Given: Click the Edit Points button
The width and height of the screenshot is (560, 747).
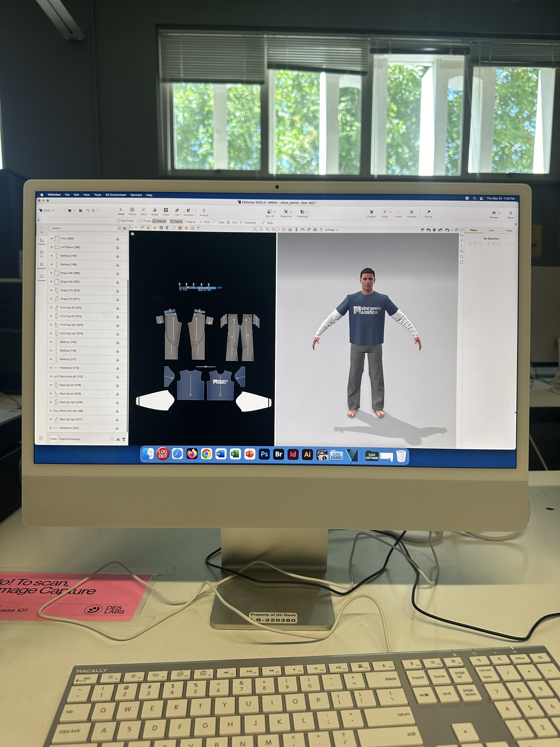Looking at the screenshot, I should click(125, 221).
